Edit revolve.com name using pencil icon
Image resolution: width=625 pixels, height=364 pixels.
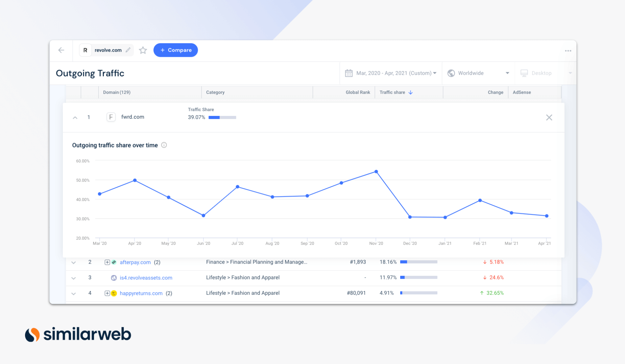[128, 50]
